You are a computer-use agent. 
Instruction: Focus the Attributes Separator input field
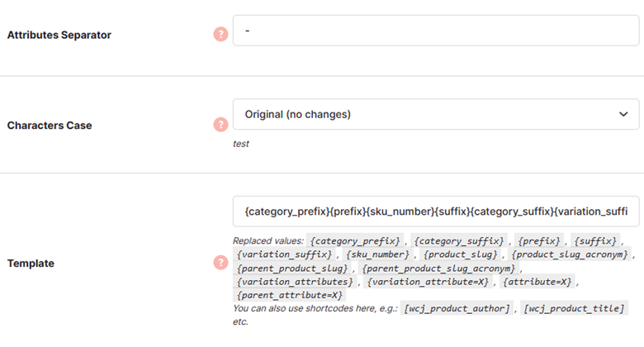click(x=436, y=31)
